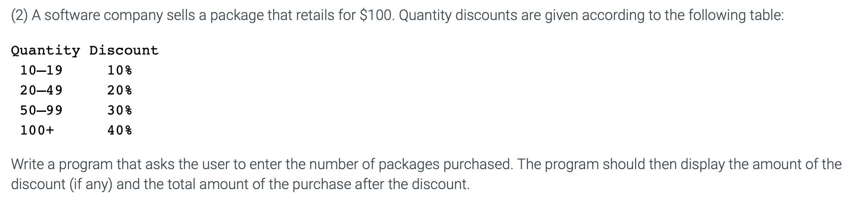Click the "30%" discount value
This screenshot has height=200, width=868.
click(x=120, y=110)
